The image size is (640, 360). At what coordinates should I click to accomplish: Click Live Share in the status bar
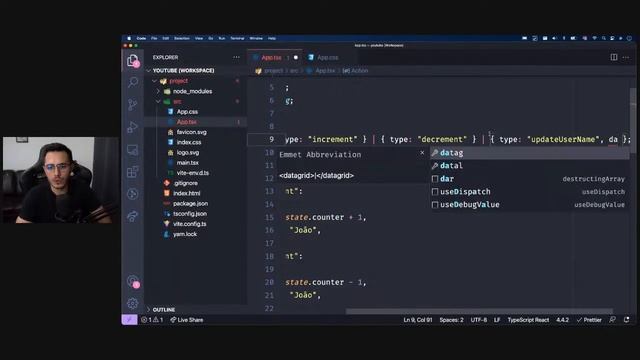coord(187,320)
